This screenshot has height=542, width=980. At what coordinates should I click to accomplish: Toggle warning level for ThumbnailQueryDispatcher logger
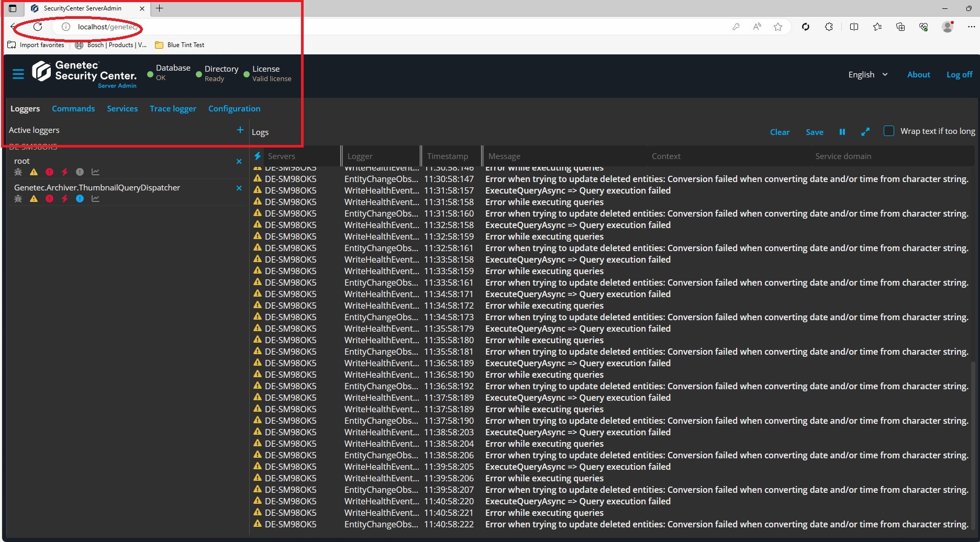tap(34, 199)
